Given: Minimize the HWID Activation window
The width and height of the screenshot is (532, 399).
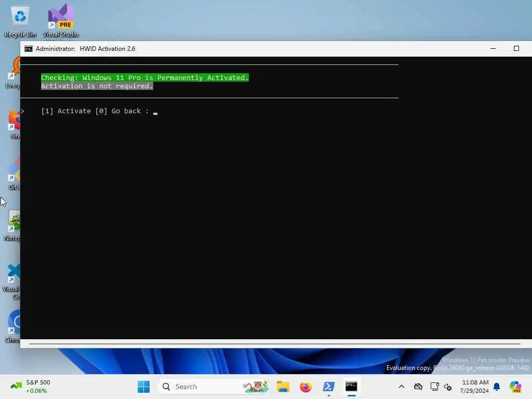Looking at the screenshot, I should tap(493, 48).
